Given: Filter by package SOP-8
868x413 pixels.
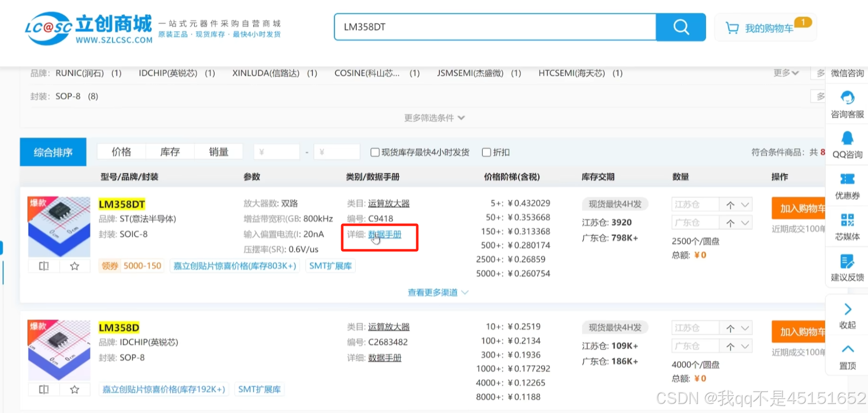Looking at the screenshot, I should tap(68, 96).
